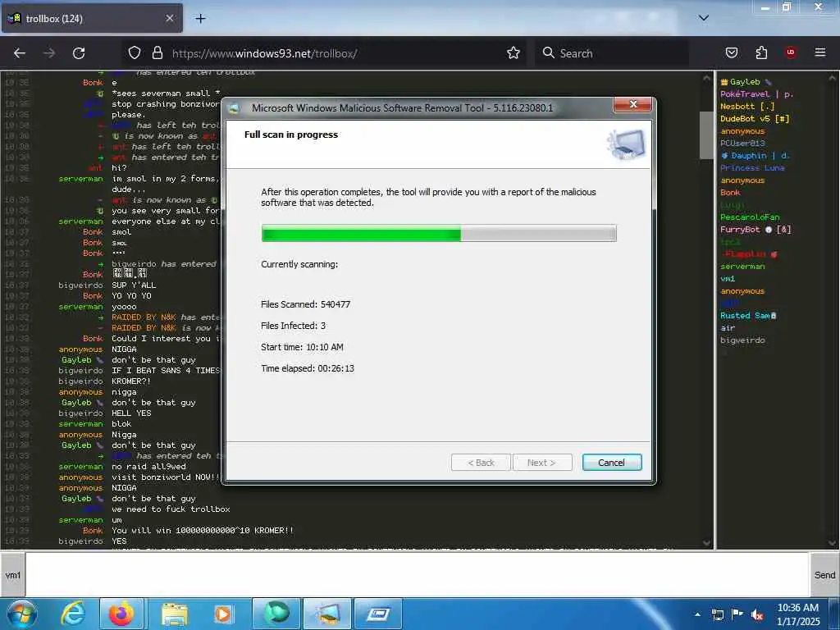Close the Malicious Software Removal Tool dialog
This screenshot has height=630, width=840.
tap(632, 104)
